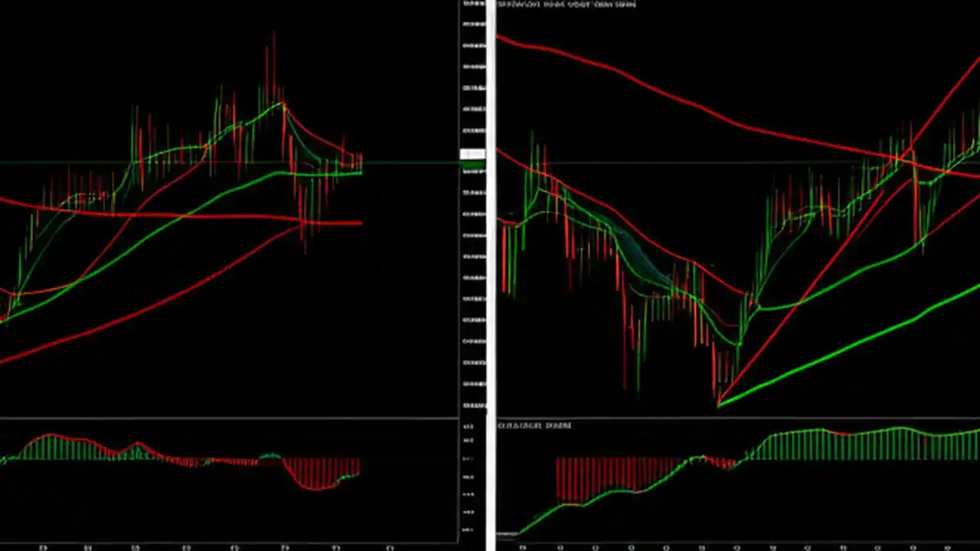The height and width of the screenshot is (551, 980).
Task: Click the symbol title label on the right chart
Action: [567, 5]
